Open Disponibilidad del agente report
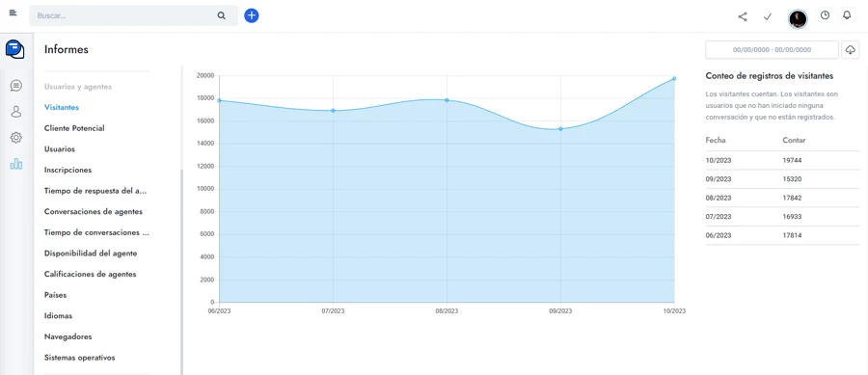 click(91, 254)
